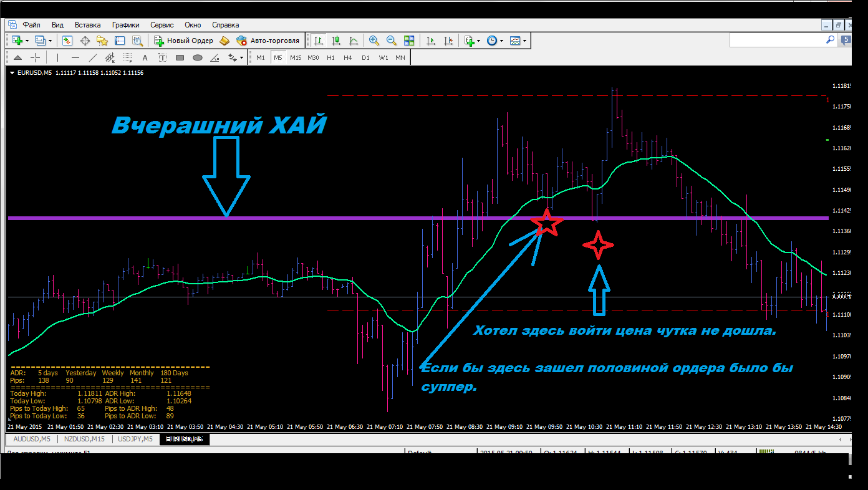Switch to M15 timeframe
The height and width of the screenshot is (490, 868).
[296, 58]
